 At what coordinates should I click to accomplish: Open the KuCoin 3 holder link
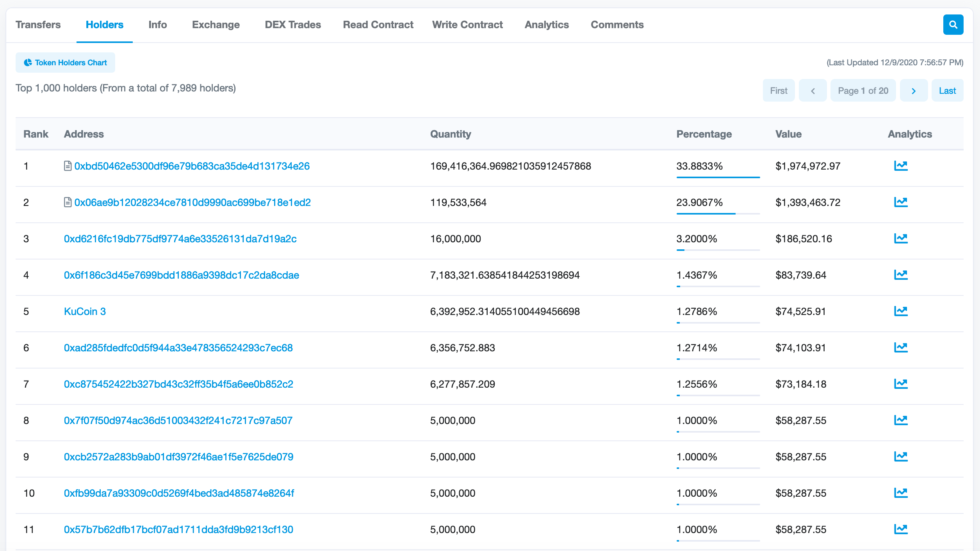85,311
